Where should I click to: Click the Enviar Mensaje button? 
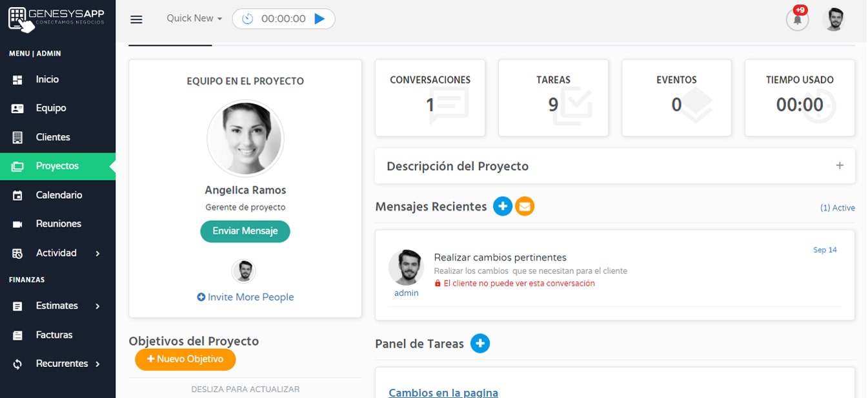pyautogui.click(x=245, y=231)
